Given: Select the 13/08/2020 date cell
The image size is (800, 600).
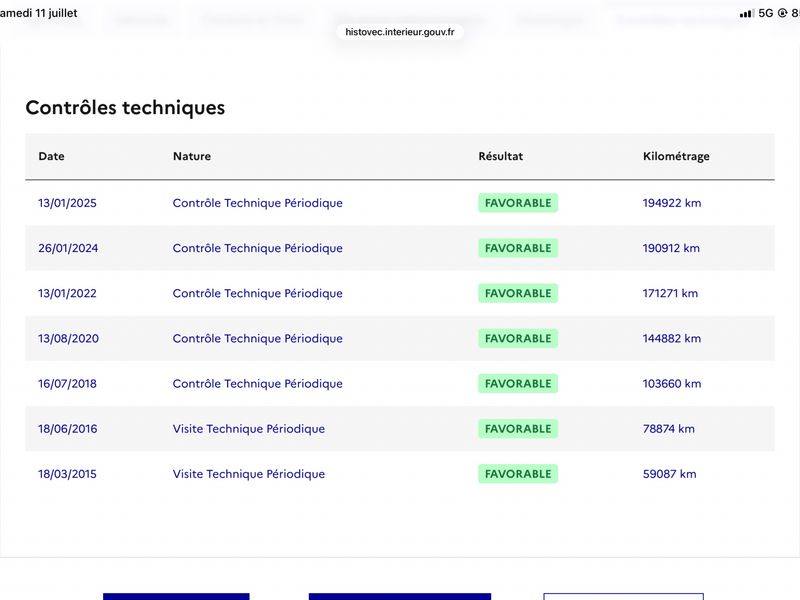Looking at the screenshot, I should point(68,338).
